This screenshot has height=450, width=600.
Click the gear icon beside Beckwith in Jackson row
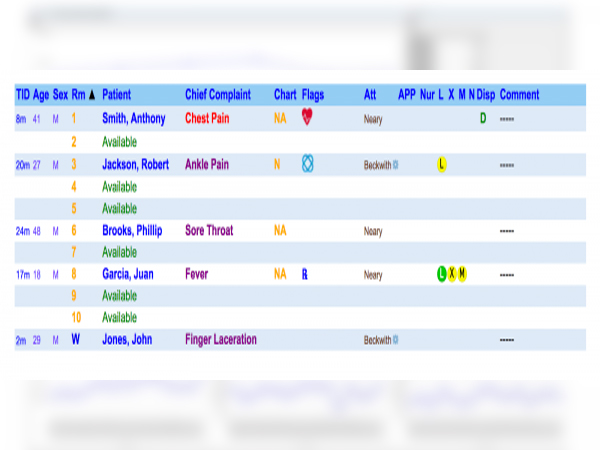pyautogui.click(x=396, y=165)
